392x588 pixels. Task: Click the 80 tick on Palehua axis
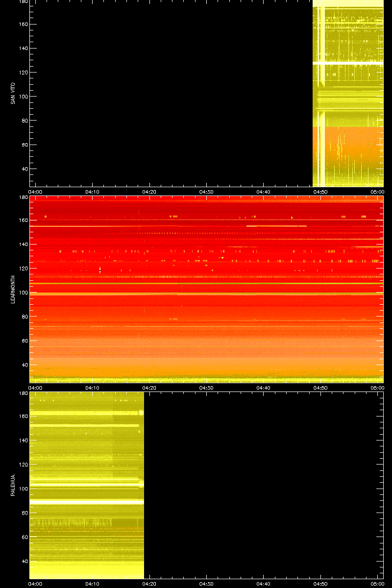point(24,513)
